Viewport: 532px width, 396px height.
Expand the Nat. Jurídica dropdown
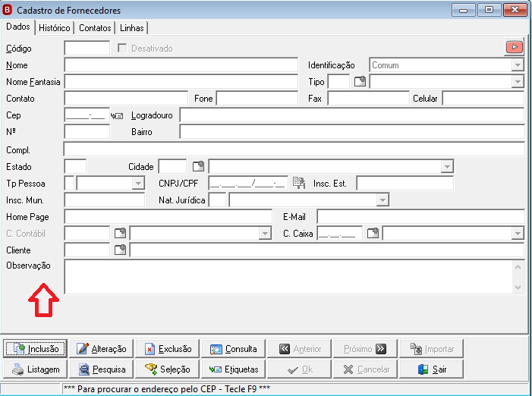pos(382,200)
